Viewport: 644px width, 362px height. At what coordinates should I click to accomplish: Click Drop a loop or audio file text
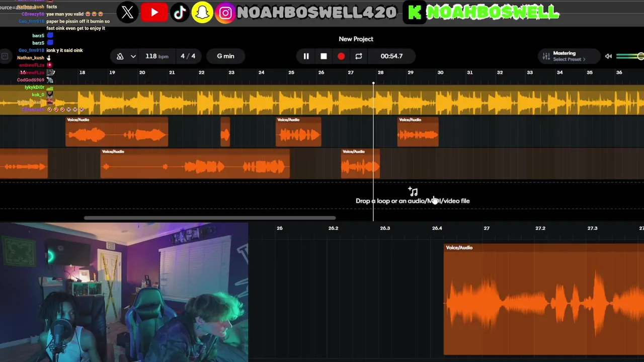click(413, 201)
